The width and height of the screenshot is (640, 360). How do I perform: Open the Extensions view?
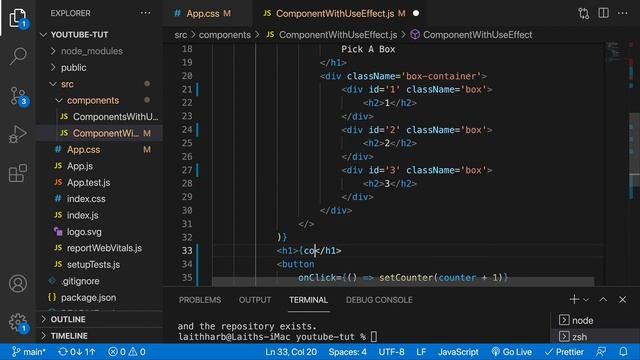tap(18, 173)
